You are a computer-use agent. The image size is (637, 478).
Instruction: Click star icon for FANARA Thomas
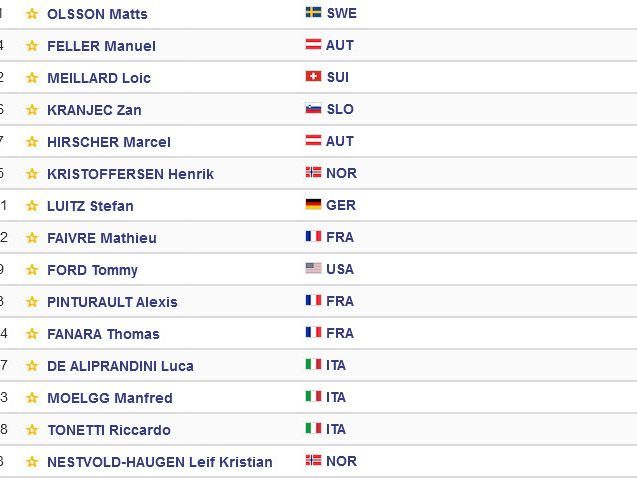coord(32,334)
